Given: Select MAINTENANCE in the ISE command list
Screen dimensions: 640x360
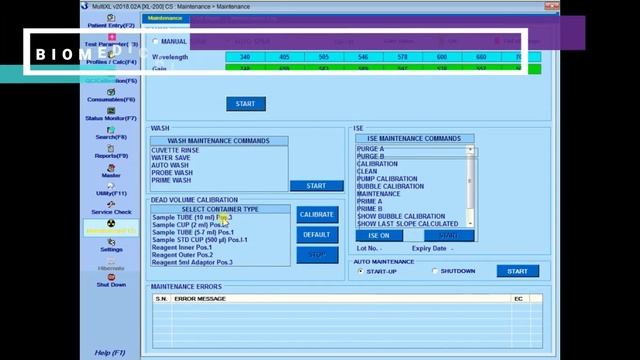Looking at the screenshot, I should [x=378, y=194].
